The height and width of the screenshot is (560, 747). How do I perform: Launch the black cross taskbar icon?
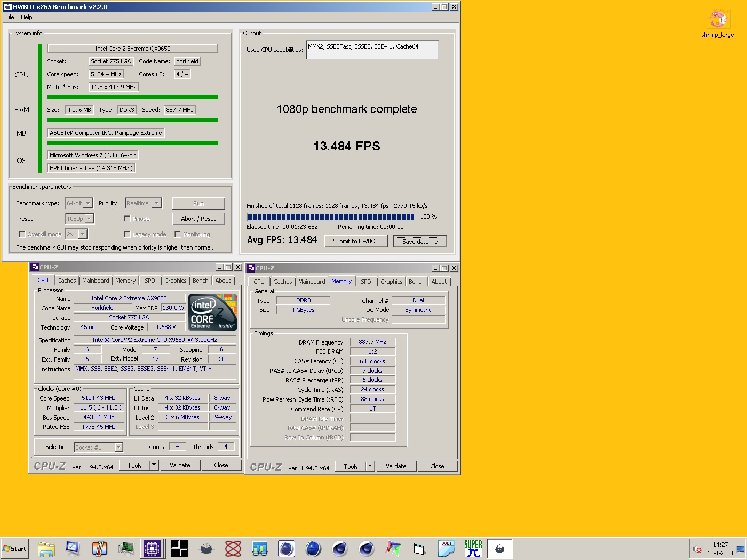point(180,549)
